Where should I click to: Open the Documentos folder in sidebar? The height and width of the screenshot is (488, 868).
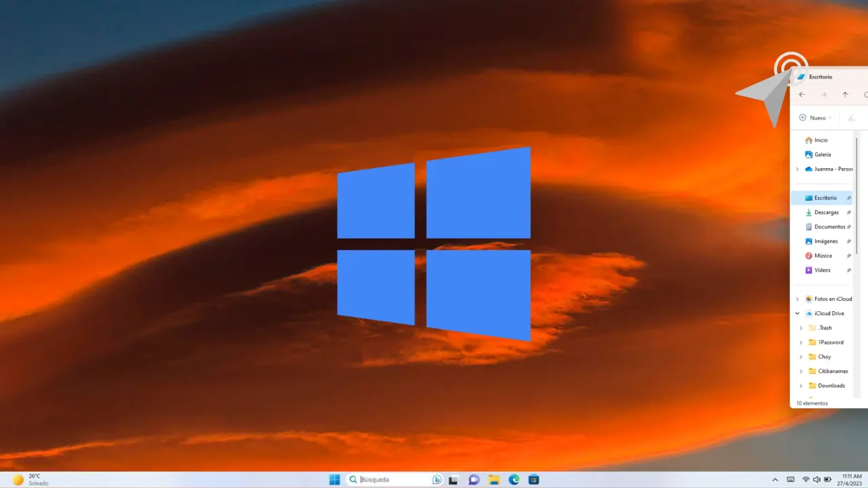829,227
